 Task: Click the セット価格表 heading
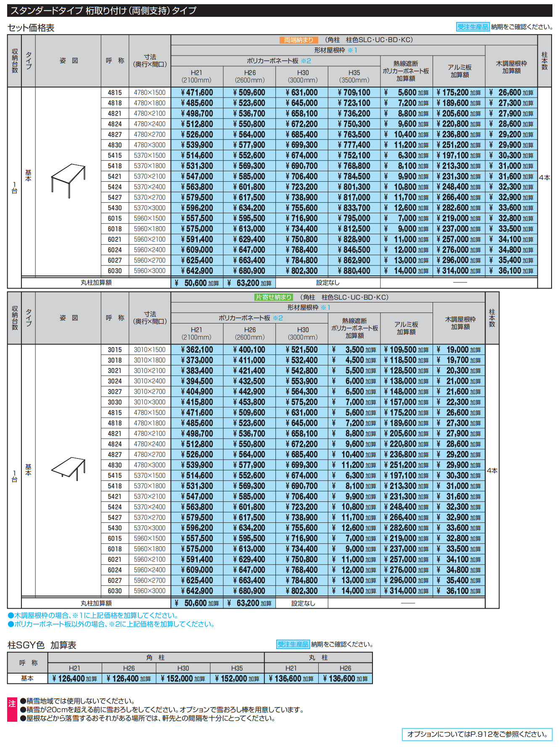(x=31, y=28)
